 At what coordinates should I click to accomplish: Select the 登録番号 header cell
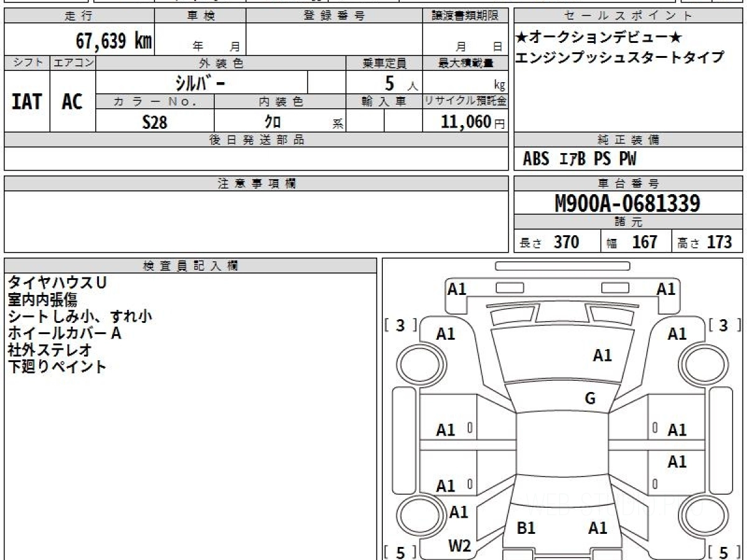(334, 16)
